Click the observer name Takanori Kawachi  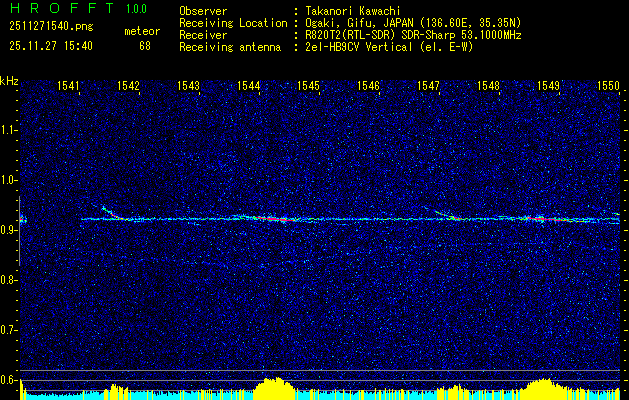(353, 11)
